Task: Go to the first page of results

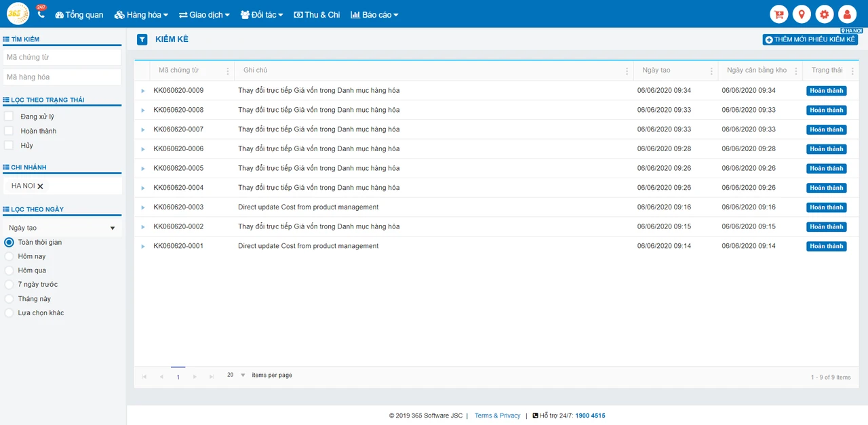Action: [144, 376]
